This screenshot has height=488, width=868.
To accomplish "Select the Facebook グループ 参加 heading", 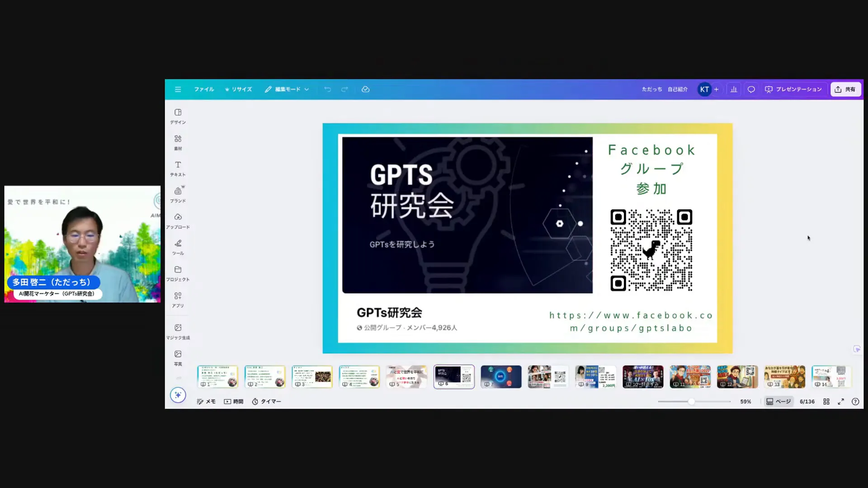I will [x=651, y=169].
